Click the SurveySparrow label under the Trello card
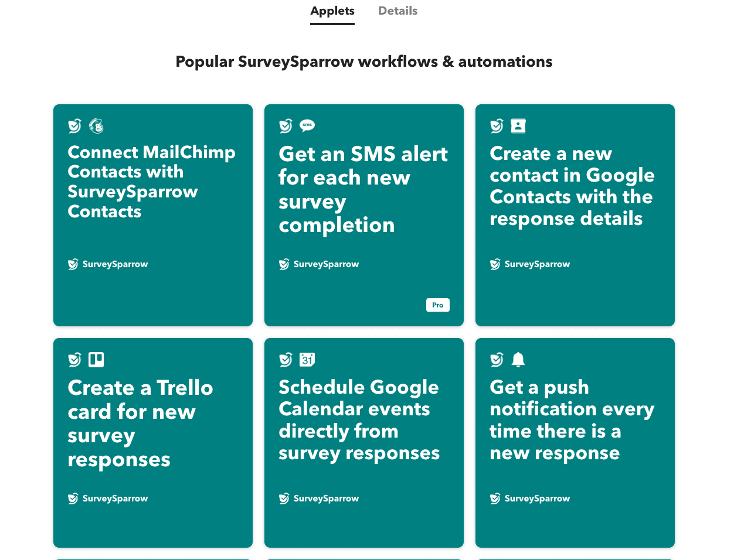This screenshot has height=560, width=734. click(115, 498)
